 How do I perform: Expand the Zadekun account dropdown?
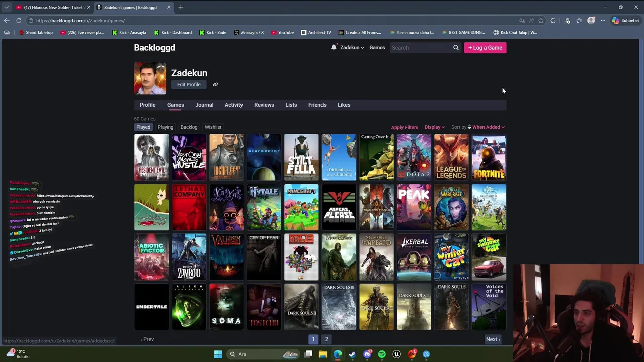(x=352, y=48)
